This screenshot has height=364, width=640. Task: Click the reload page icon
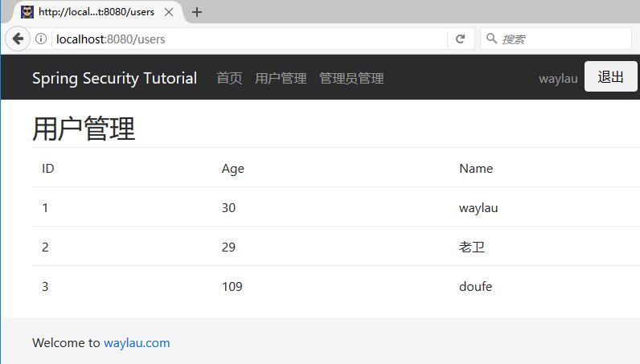[x=460, y=39]
